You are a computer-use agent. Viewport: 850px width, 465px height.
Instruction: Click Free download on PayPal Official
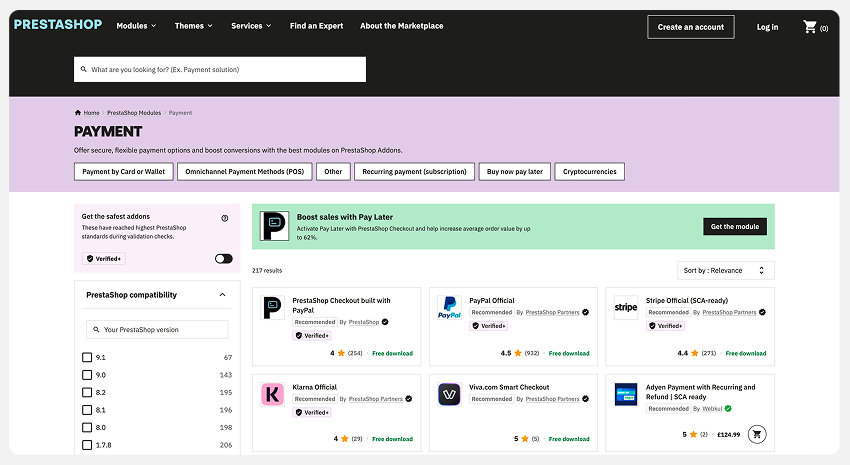(x=569, y=353)
